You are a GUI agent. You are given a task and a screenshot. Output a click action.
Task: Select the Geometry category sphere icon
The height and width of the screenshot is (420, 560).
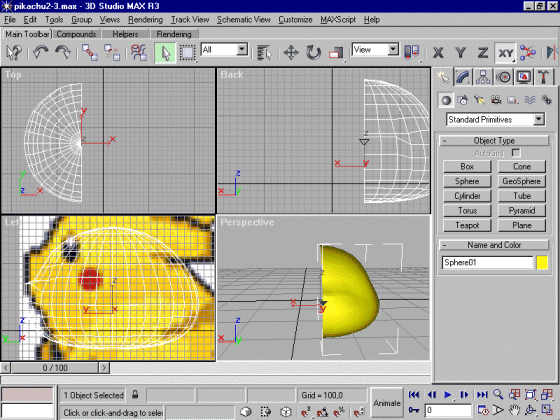(446, 100)
